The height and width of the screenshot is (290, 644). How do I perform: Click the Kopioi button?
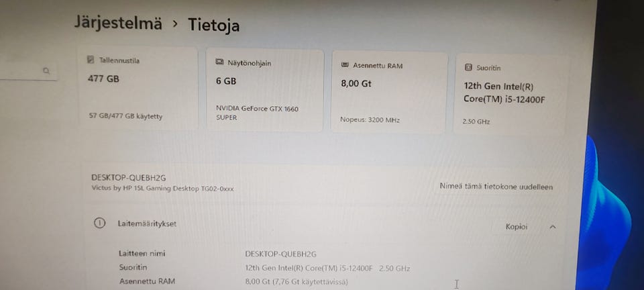pyautogui.click(x=517, y=227)
